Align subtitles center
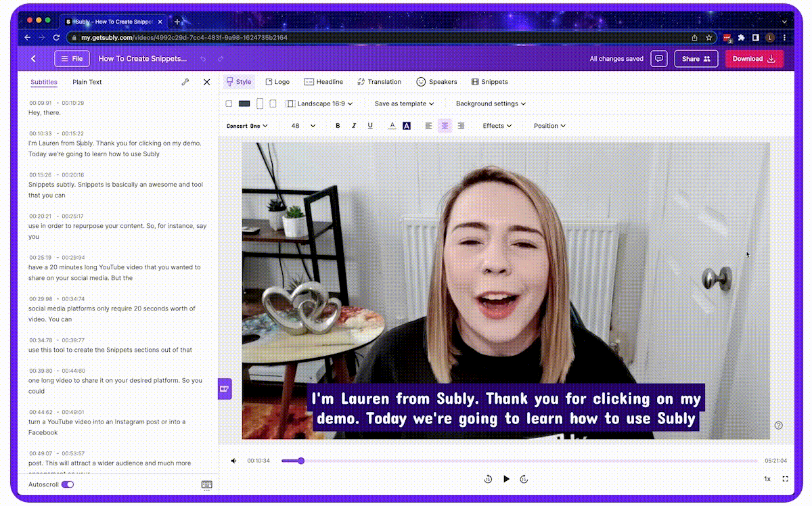 445,126
